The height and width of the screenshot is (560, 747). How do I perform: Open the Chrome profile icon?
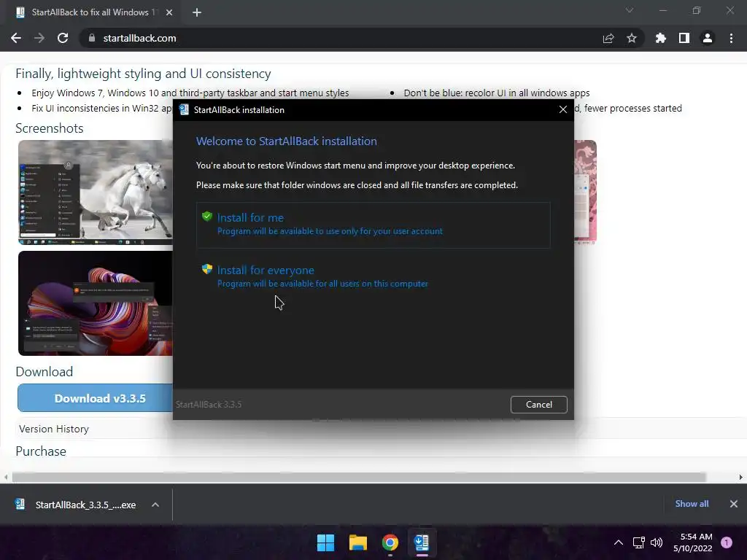pyautogui.click(x=708, y=38)
